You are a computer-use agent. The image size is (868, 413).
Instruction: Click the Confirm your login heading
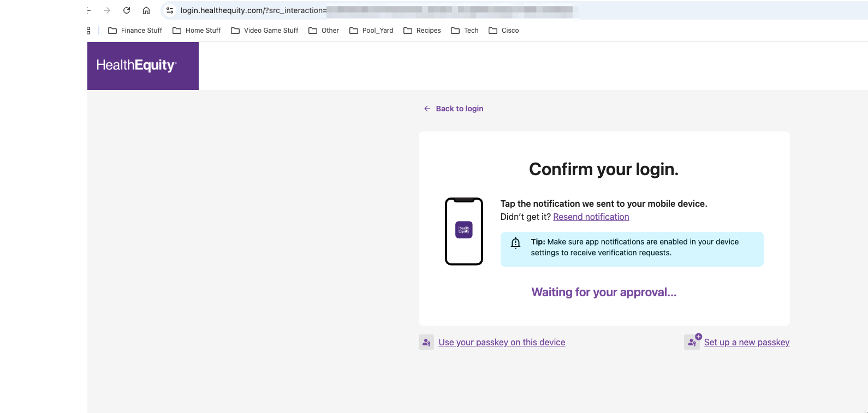point(604,170)
